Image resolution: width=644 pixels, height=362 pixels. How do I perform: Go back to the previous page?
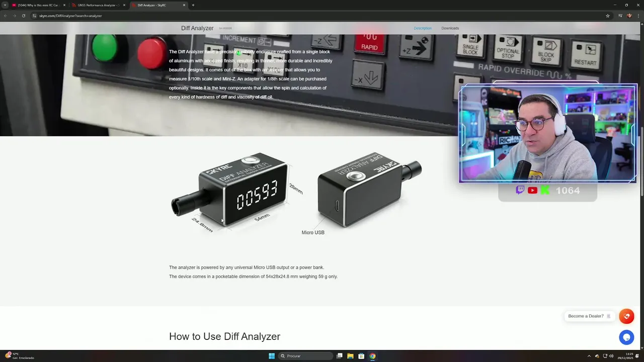click(6, 16)
